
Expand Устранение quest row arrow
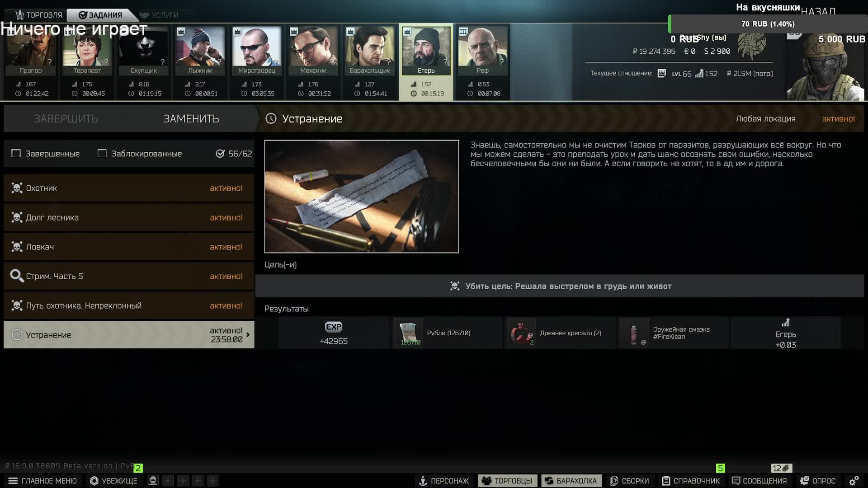(248, 335)
